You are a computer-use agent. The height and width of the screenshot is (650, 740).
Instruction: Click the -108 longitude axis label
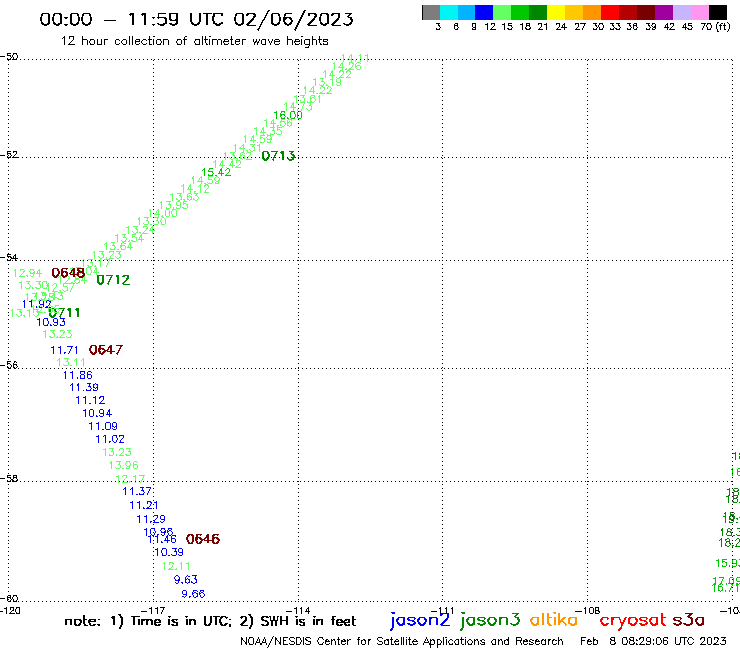588,610
